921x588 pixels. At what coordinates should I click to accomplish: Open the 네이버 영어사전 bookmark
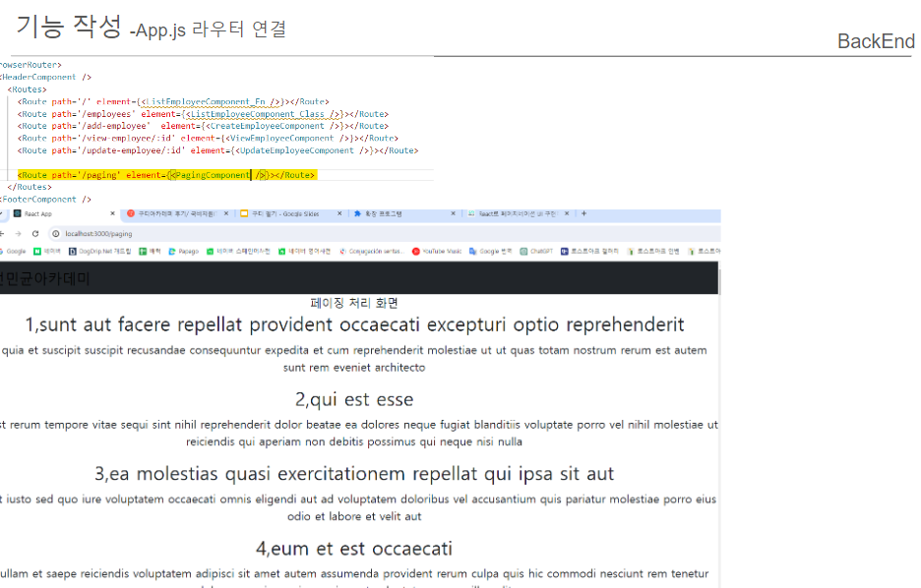[304, 251]
